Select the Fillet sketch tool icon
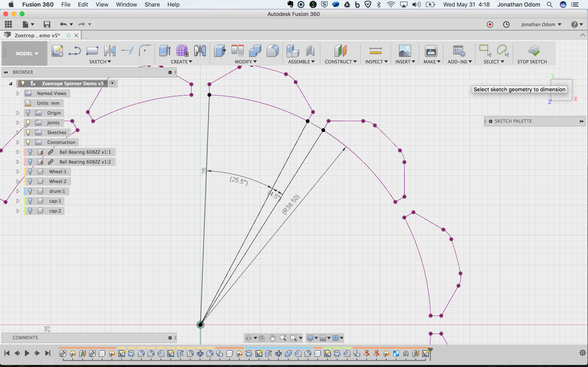This screenshot has width=588, height=367. [x=145, y=51]
